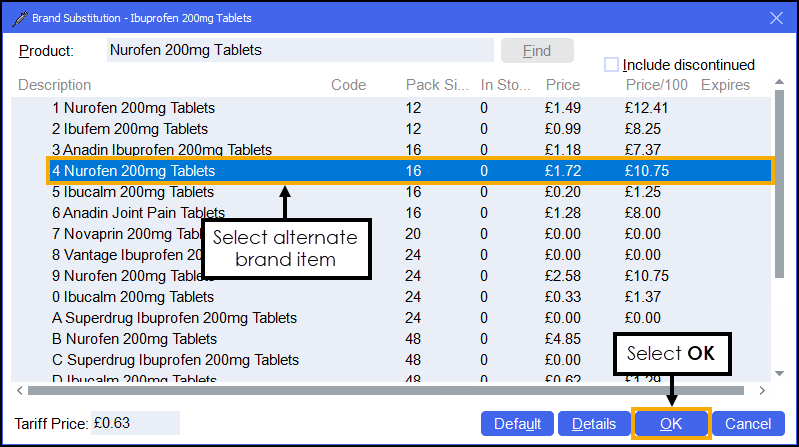Screen dimensions: 799x447
Task: Open the Details button
Action: coord(594,424)
